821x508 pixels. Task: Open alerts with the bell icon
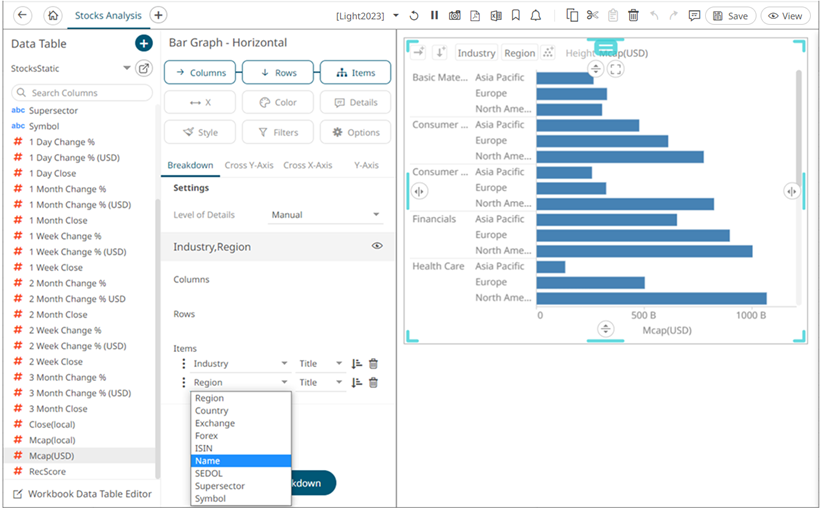click(536, 16)
